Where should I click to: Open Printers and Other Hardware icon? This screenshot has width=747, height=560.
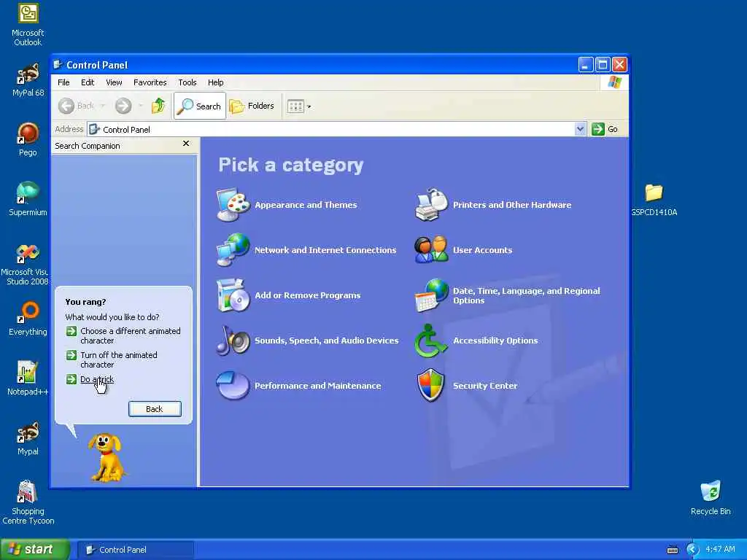pyautogui.click(x=431, y=205)
